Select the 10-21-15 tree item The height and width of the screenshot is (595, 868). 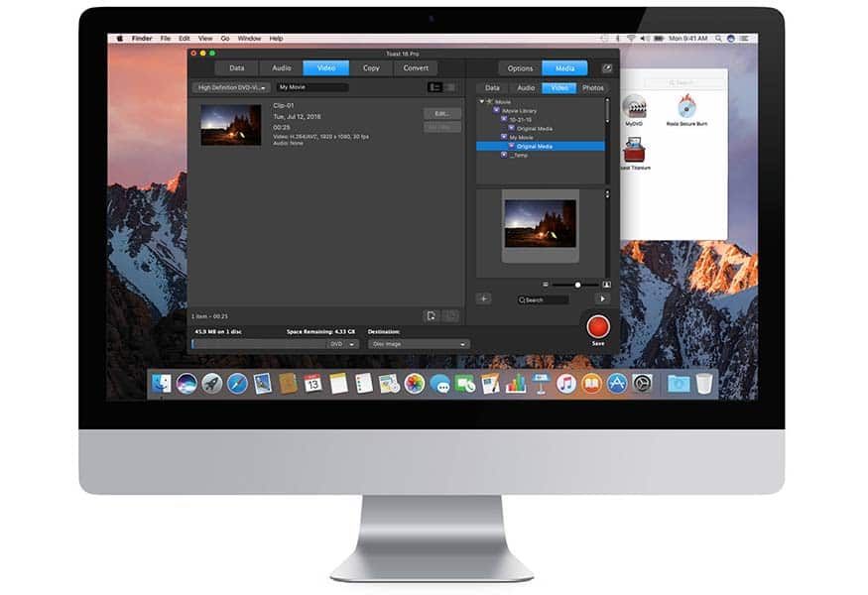click(x=521, y=120)
